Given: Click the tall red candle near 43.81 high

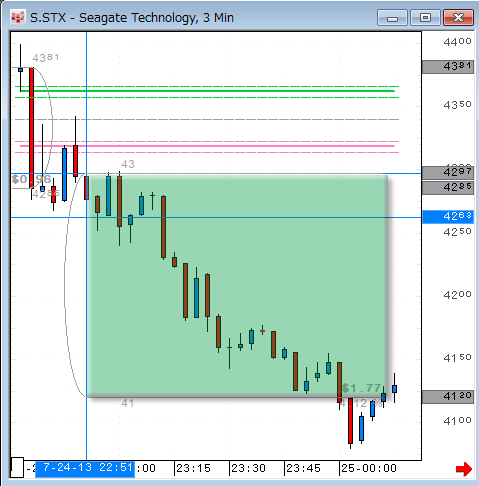Looking at the screenshot, I should coord(31,128).
